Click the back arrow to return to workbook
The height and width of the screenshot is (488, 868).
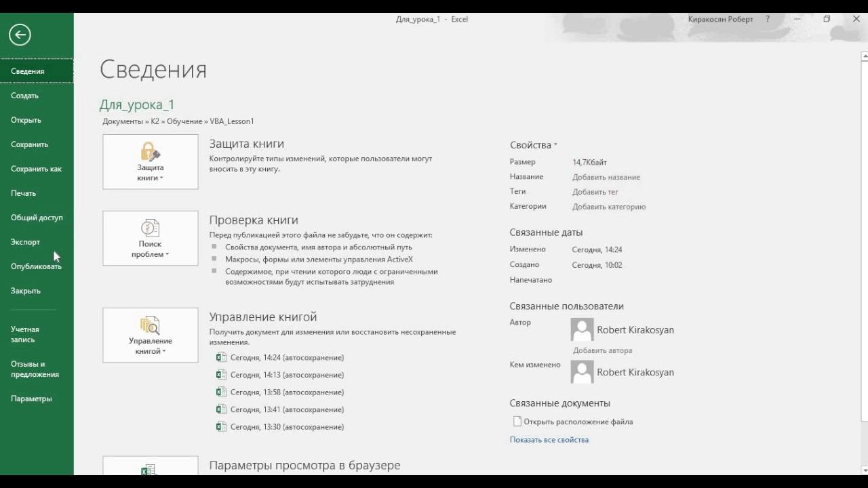tap(20, 35)
